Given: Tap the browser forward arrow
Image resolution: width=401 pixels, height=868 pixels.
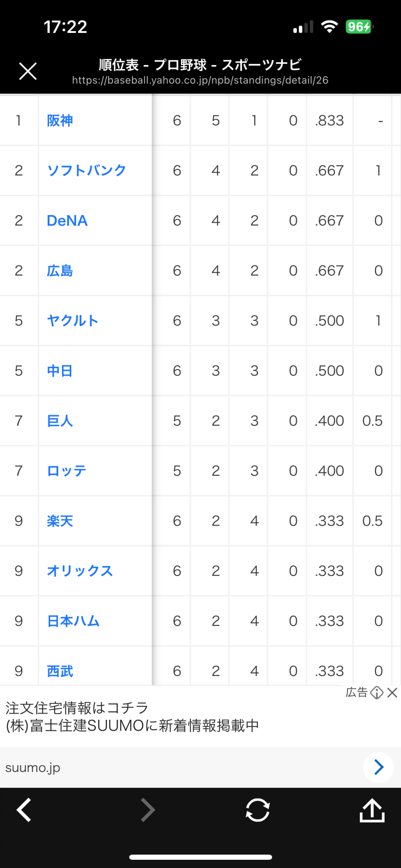Looking at the screenshot, I should (148, 810).
